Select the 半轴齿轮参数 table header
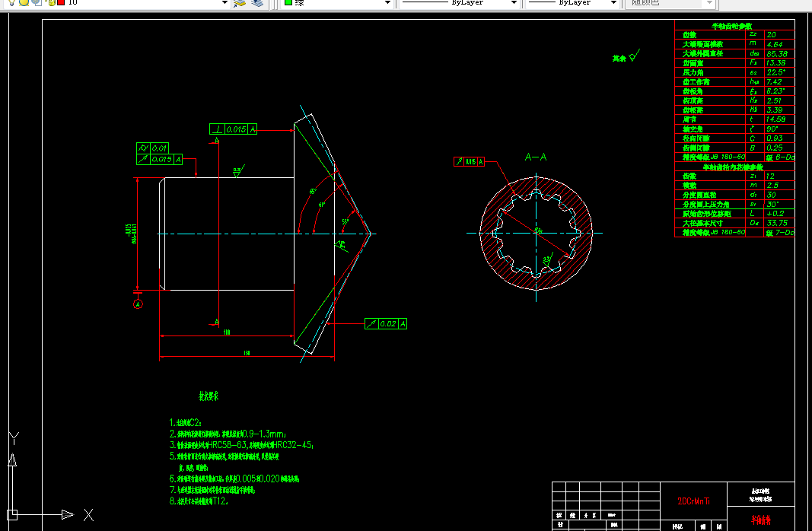Image resolution: width=812 pixels, height=531 pixels. pos(731,26)
